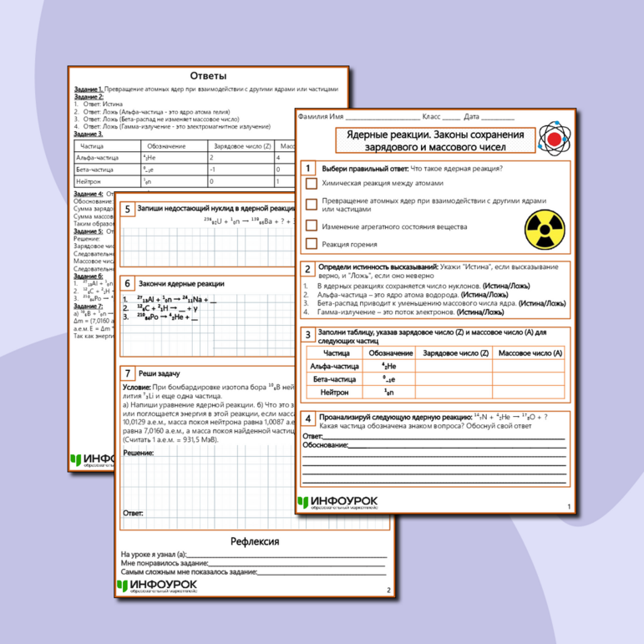This screenshot has height=644, width=644.
Task: Click the Рефлексия section heading
Action: tap(255, 541)
